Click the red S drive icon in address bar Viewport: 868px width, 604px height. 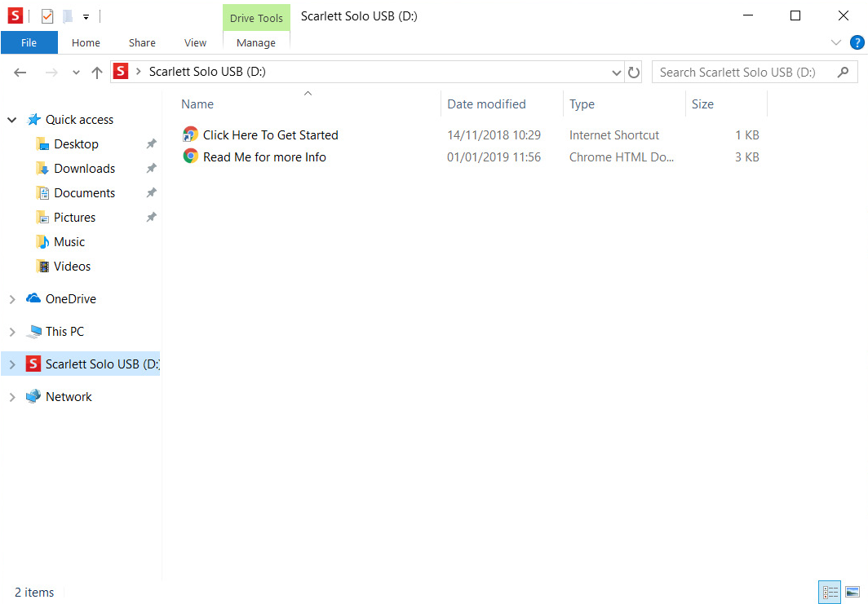click(x=121, y=72)
